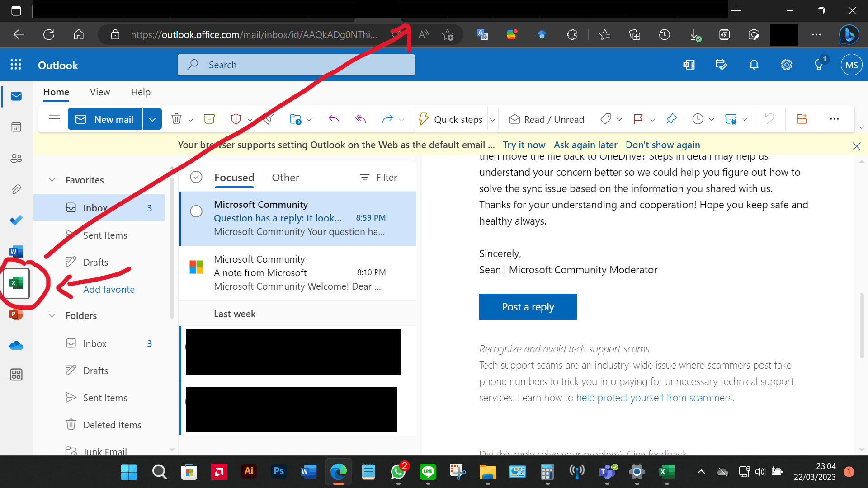Click the Post a reply button

pyautogui.click(x=528, y=307)
